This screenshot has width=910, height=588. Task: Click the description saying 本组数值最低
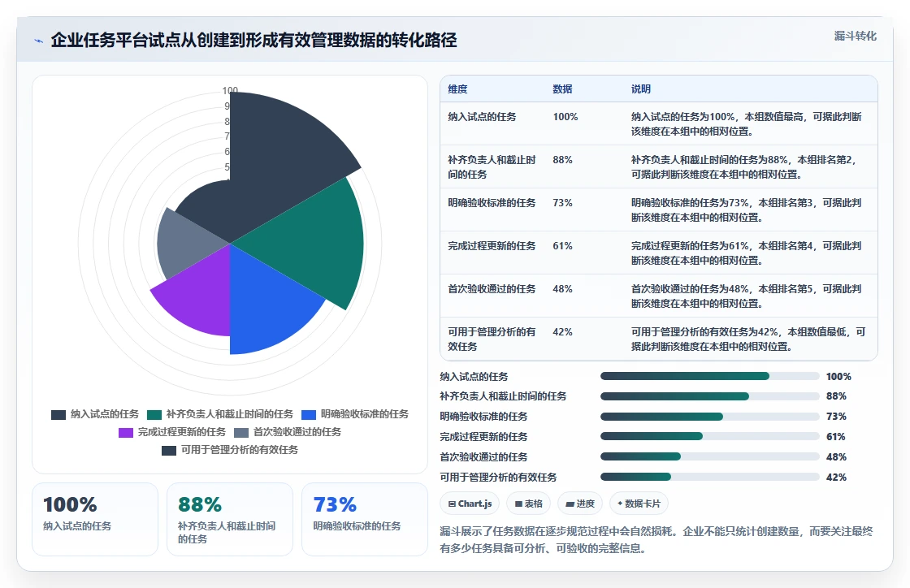coord(748,339)
